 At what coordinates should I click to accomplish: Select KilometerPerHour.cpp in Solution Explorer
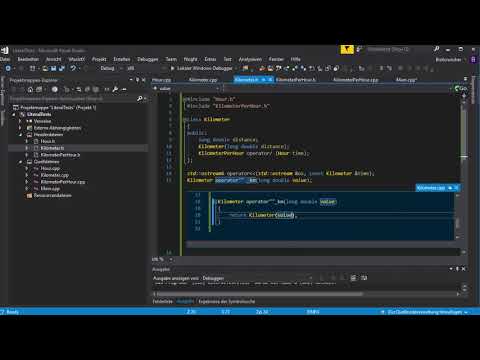[x=63, y=182]
